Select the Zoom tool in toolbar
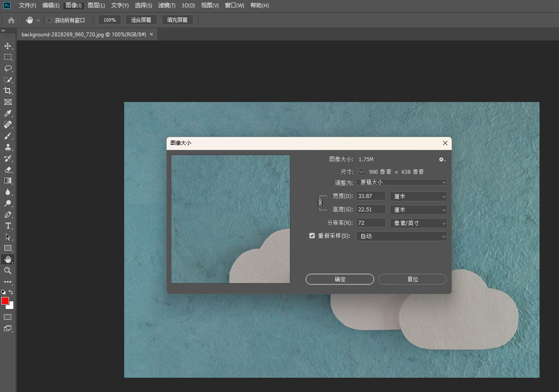559x392 pixels. (8, 271)
